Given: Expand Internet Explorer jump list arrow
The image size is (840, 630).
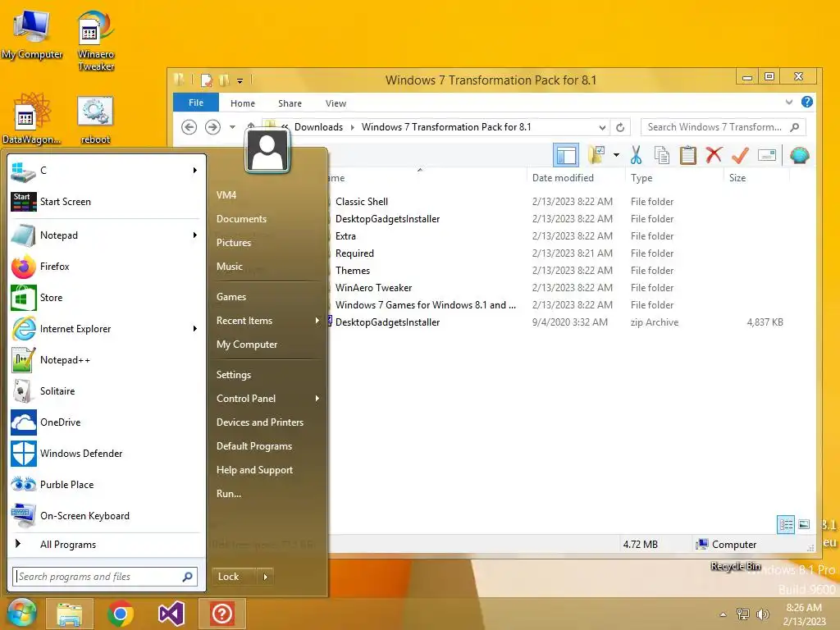Looking at the screenshot, I should [195, 329].
